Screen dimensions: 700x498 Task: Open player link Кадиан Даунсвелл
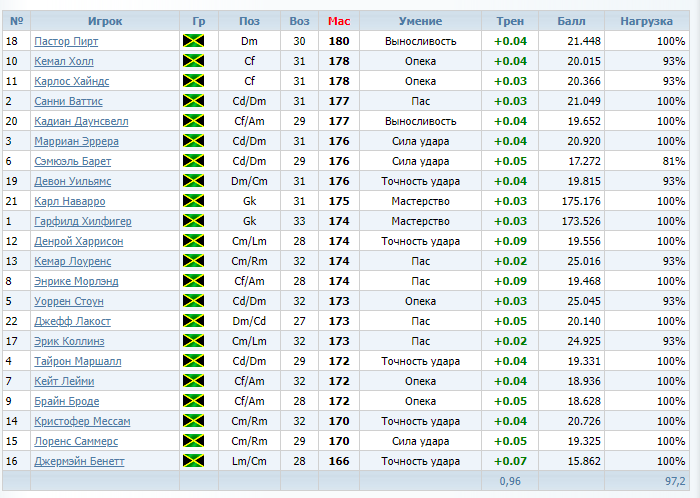coord(81,121)
